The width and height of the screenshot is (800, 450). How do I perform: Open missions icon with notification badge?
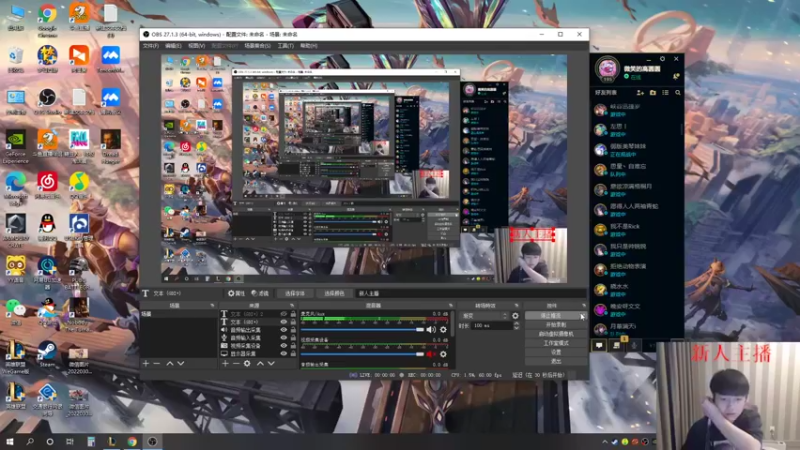pos(617,344)
